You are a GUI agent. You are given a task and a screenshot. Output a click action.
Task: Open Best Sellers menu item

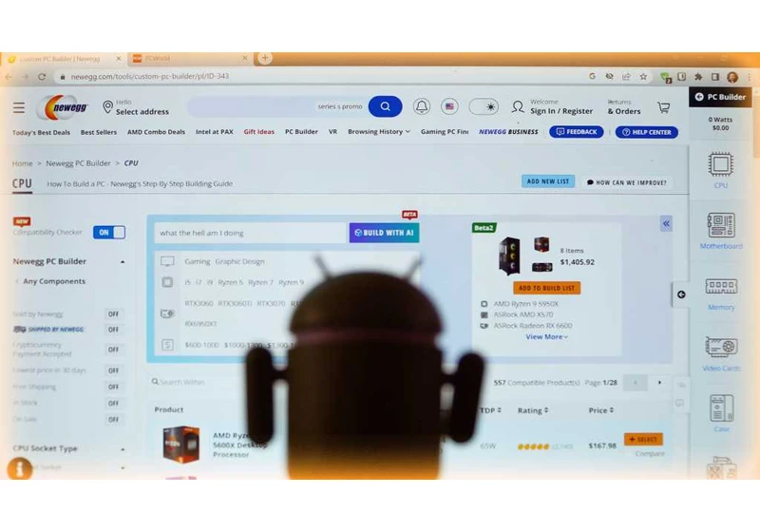(99, 132)
